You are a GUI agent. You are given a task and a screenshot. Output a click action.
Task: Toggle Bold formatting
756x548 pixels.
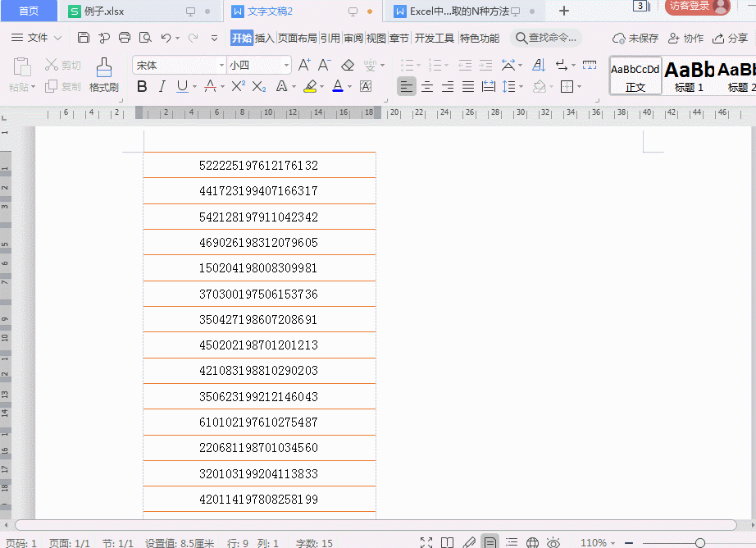(x=142, y=86)
